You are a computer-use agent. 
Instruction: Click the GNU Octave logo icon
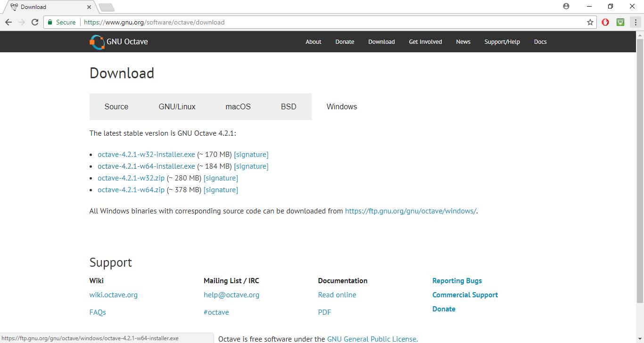click(x=97, y=42)
